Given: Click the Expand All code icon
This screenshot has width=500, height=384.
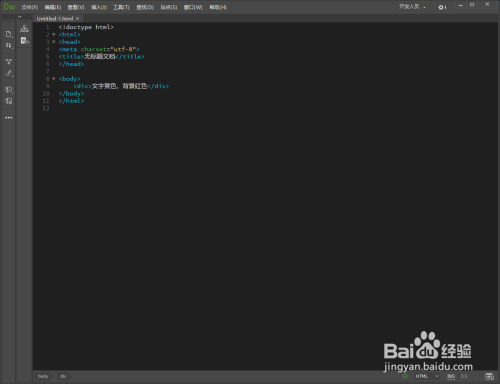Looking at the screenshot, I should 9,61.
